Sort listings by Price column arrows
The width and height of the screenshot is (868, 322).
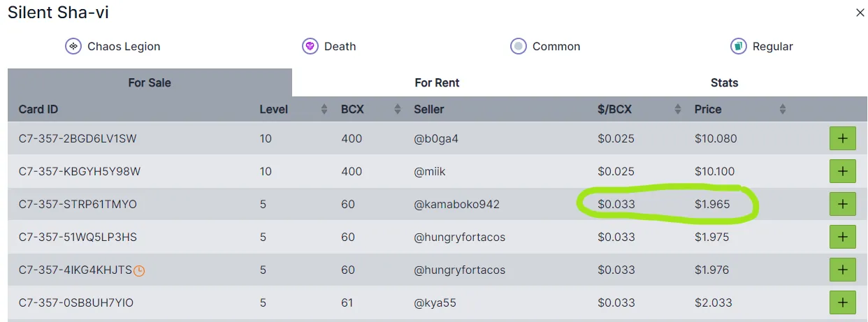tap(783, 109)
